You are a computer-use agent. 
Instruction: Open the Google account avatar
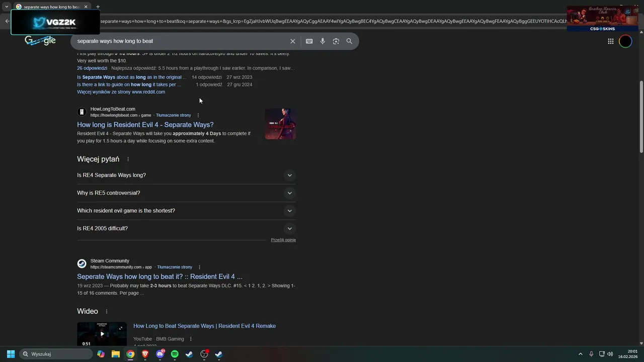coord(625,41)
